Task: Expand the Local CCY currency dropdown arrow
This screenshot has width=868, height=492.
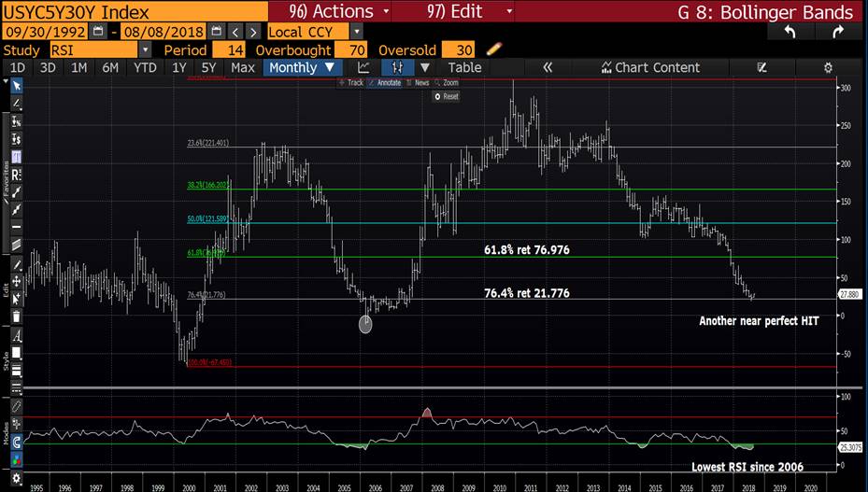Action: [x=357, y=32]
